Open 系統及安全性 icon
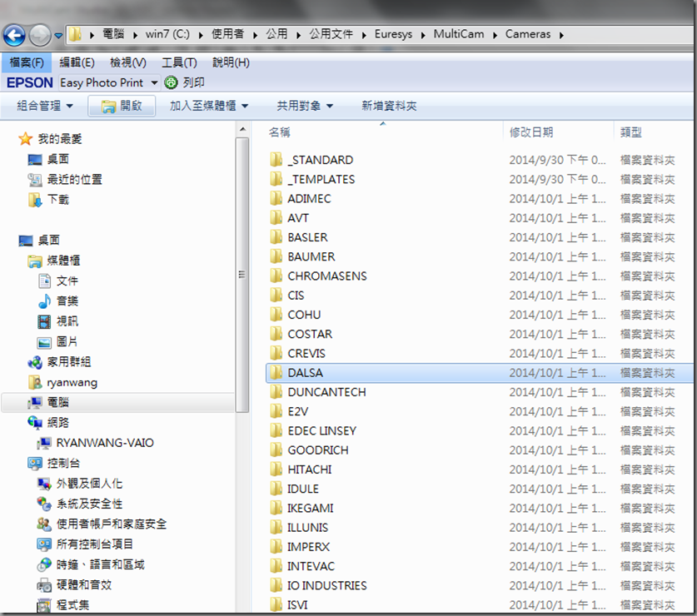 tap(44, 504)
